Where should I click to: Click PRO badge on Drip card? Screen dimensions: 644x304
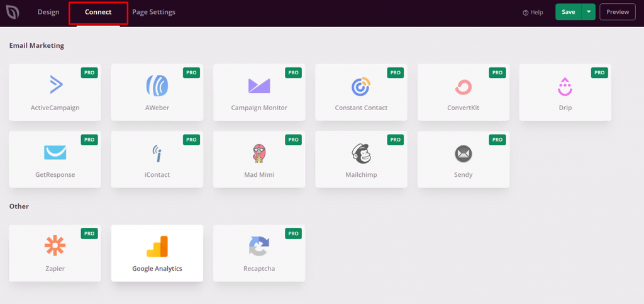tap(599, 73)
